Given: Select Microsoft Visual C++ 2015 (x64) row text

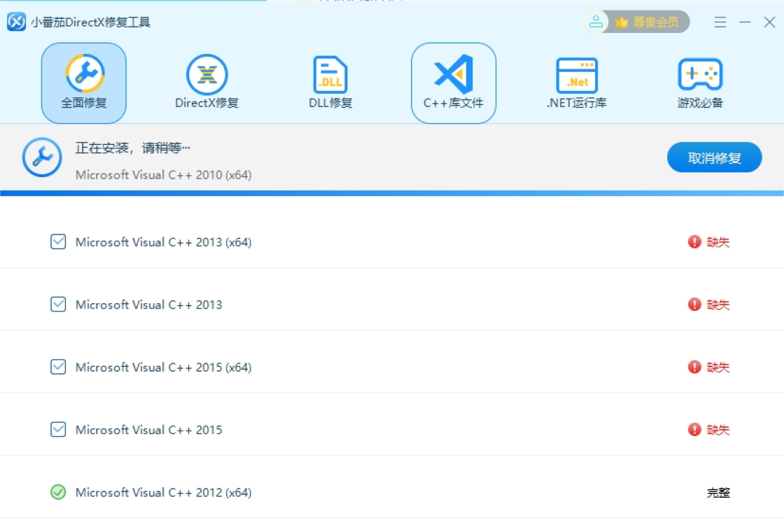Looking at the screenshot, I should (164, 367).
